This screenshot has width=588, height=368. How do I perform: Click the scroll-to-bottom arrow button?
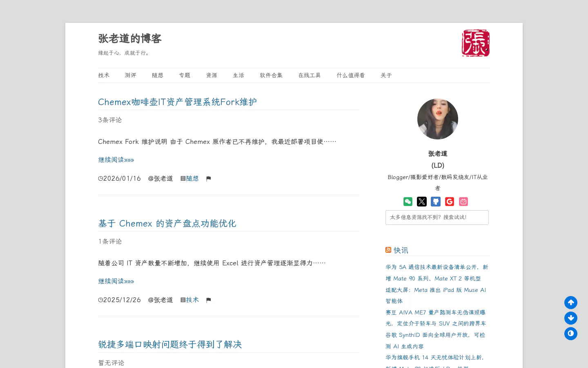tap(571, 318)
